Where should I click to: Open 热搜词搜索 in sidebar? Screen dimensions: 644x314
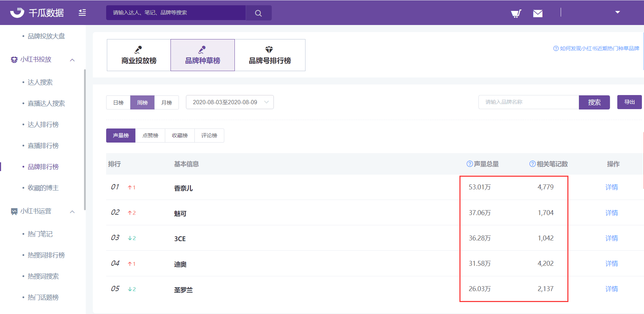(x=43, y=276)
